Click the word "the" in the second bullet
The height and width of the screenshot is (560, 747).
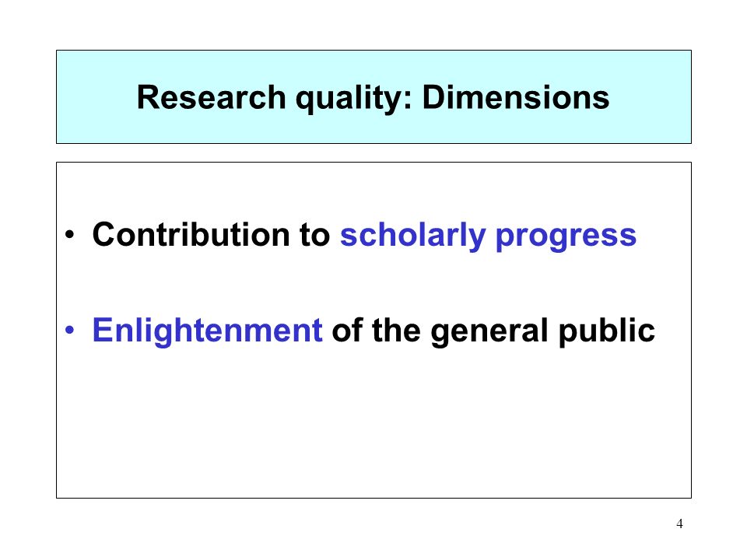point(396,330)
